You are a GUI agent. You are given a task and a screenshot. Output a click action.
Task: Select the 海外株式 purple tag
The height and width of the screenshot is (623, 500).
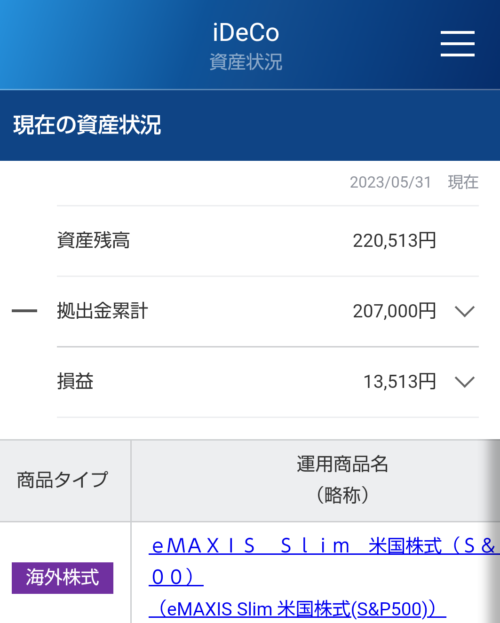(62, 578)
